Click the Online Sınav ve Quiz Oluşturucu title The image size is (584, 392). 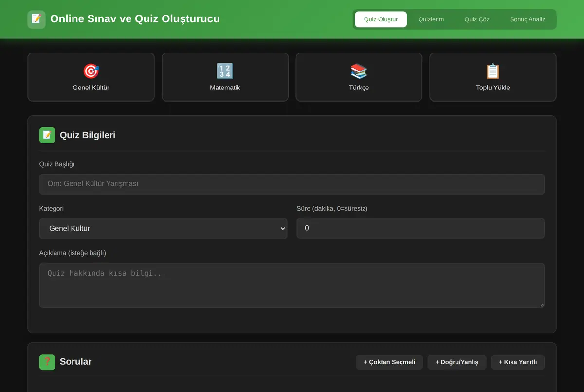point(135,19)
